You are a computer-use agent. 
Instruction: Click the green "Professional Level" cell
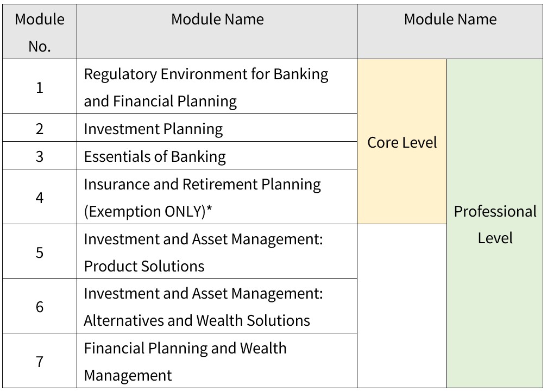pos(495,224)
